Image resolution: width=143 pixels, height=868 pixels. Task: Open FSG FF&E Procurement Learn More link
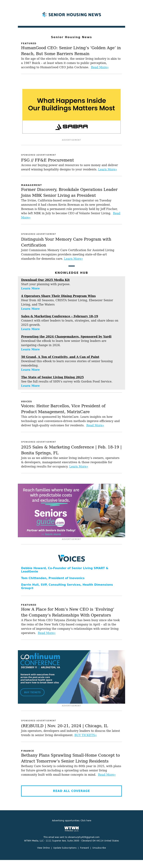tap(107, 170)
